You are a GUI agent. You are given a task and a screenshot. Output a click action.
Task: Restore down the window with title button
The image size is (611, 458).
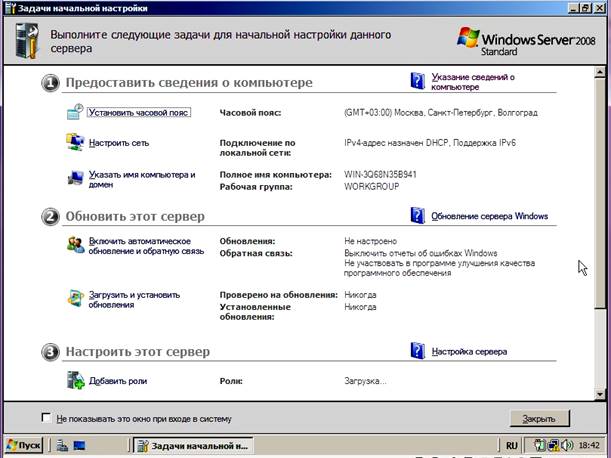pos(586,8)
